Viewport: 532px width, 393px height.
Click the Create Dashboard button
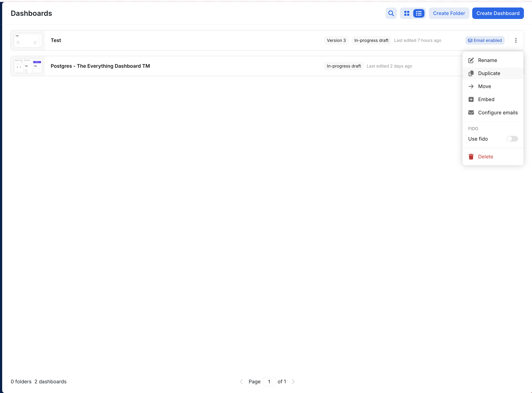pyautogui.click(x=498, y=13)
